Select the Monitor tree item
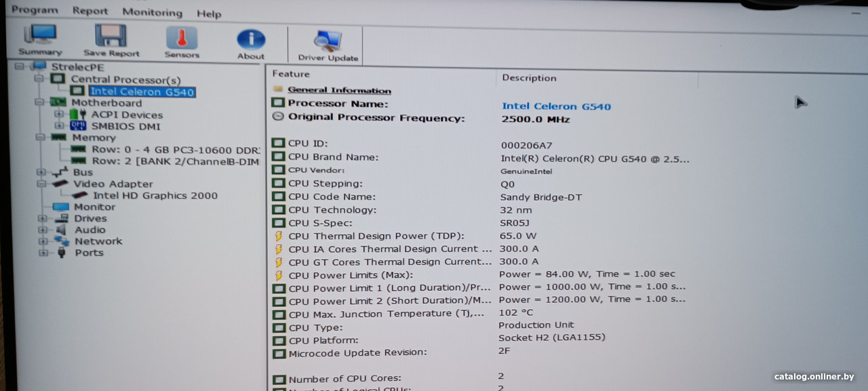This screenshot has width=868, height=391. tap(94, 207)
